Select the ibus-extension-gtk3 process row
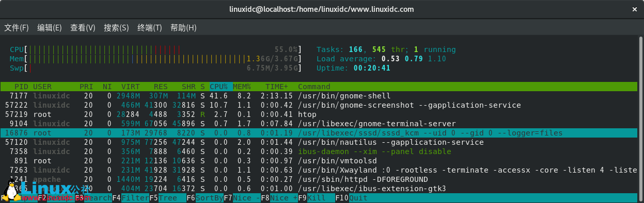 coord(319,189)
